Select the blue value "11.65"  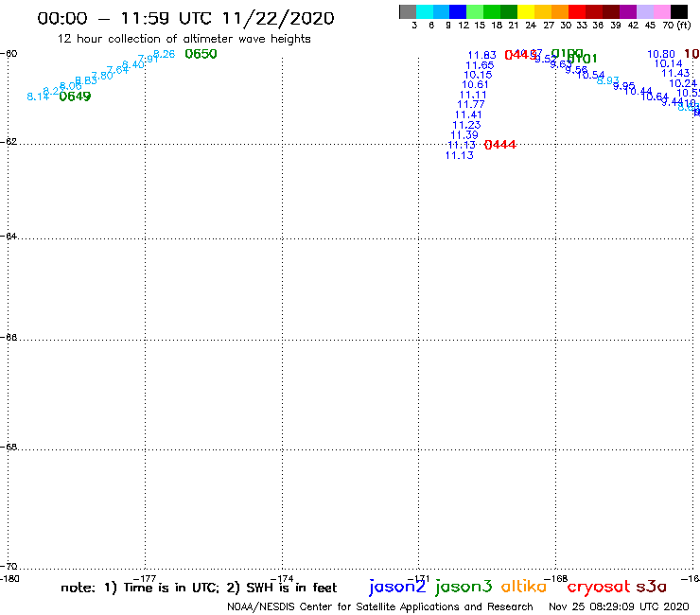click(480, 65)
